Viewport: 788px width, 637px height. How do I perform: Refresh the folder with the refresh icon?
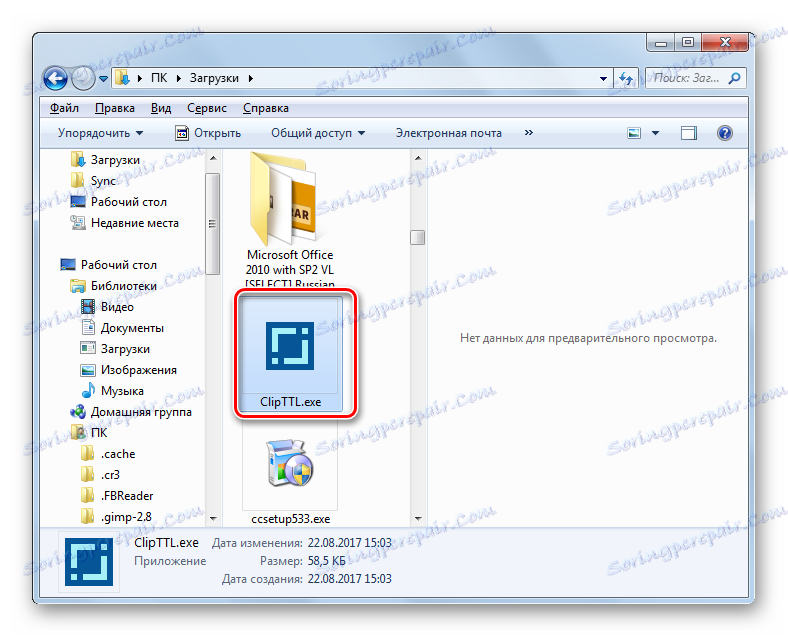pos(626,78)
